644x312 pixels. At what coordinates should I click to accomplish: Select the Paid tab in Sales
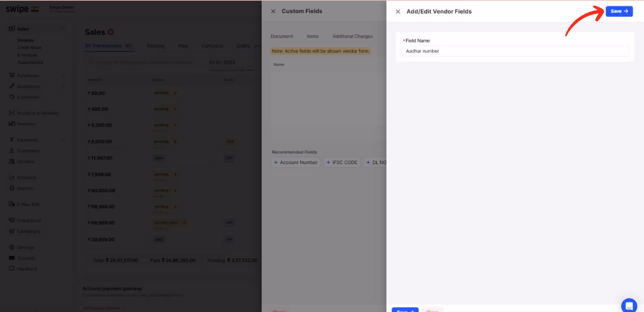183,46
